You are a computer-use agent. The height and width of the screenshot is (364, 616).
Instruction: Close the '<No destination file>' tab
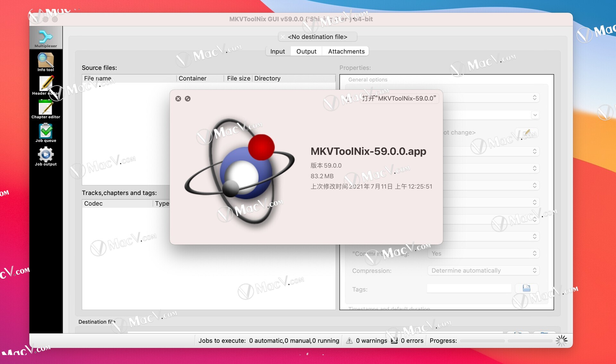(x=282, y=37)
